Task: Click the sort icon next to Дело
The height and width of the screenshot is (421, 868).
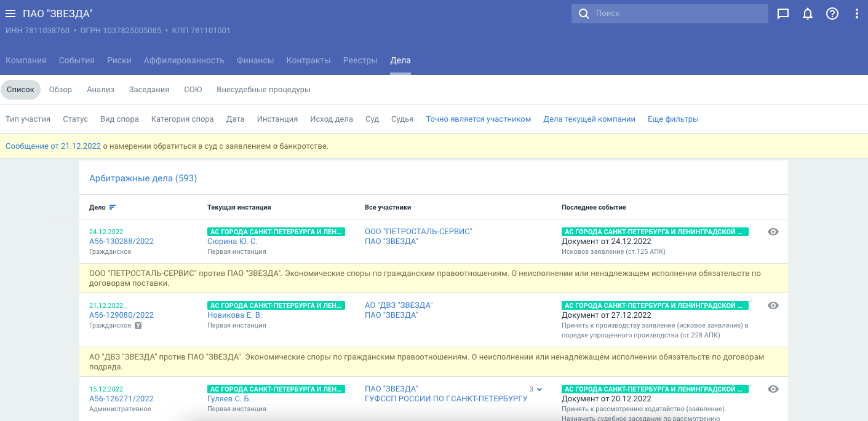Action: pos(113,208)
